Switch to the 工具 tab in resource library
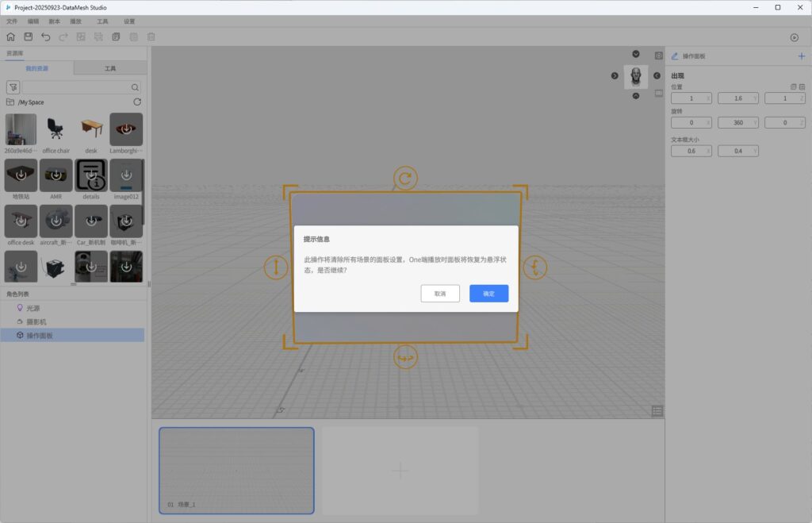This screenshot has width=812, height=523. tap(110, 69)
